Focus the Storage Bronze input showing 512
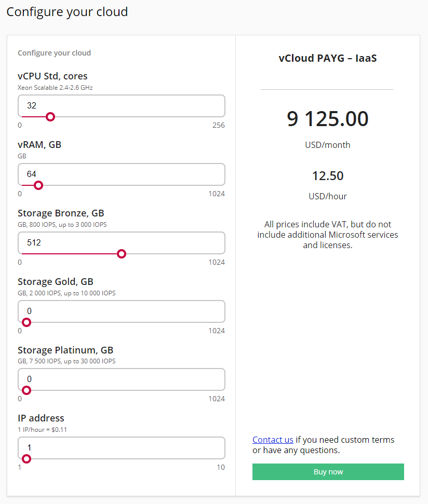Viewport: 428px width, 504px height. click(x=121, y=243)
